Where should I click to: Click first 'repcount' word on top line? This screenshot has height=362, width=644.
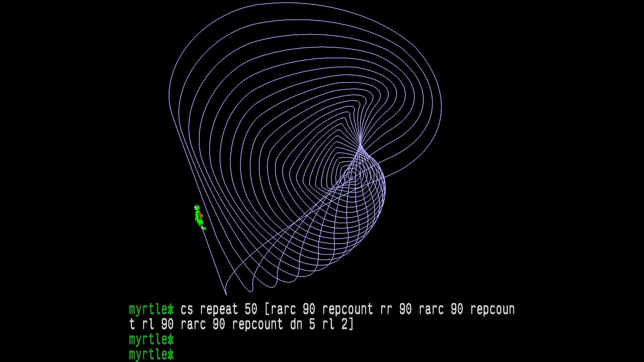pos(347,309)
